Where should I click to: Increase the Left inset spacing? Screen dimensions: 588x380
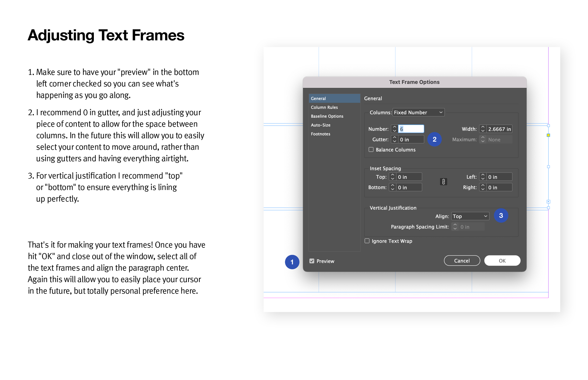[483, 175]
